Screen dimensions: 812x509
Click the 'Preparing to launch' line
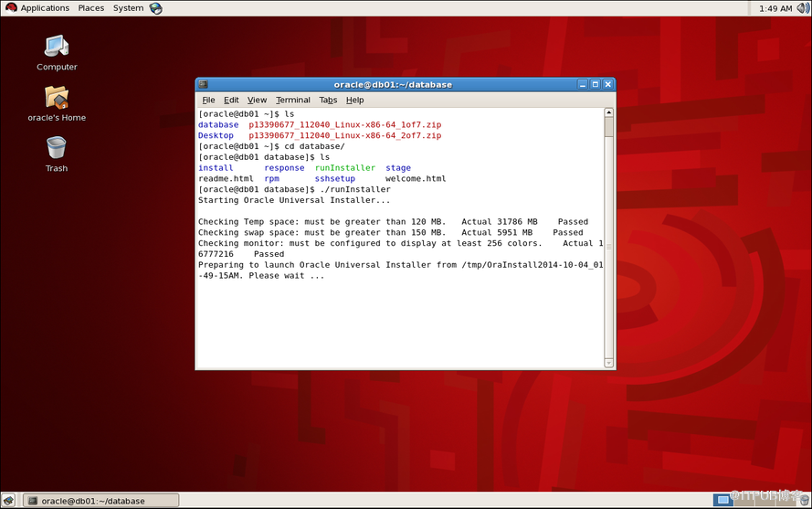pos(401,270)
